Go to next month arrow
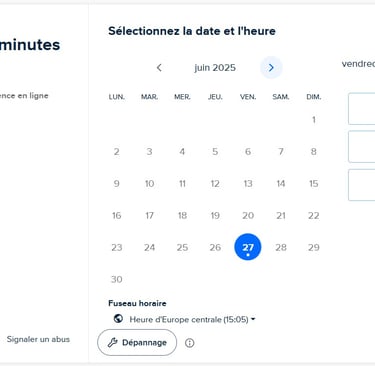 271,68
